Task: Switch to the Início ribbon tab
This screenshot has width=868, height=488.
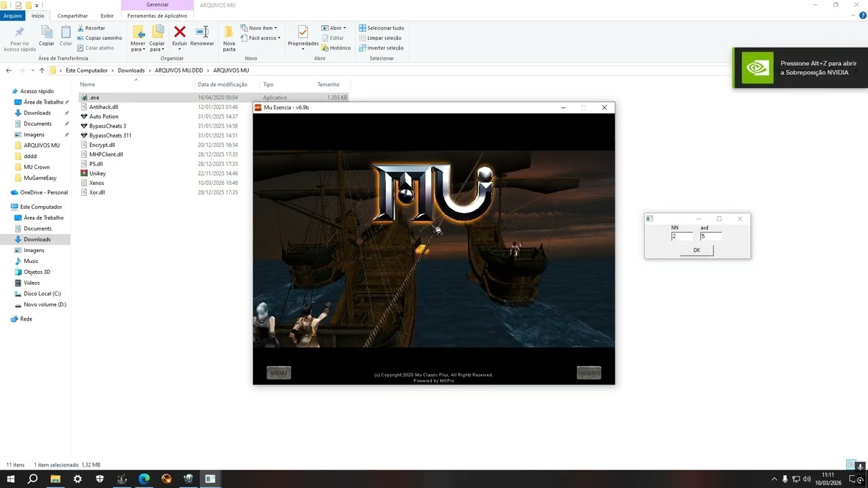Action: coord(38,16)
